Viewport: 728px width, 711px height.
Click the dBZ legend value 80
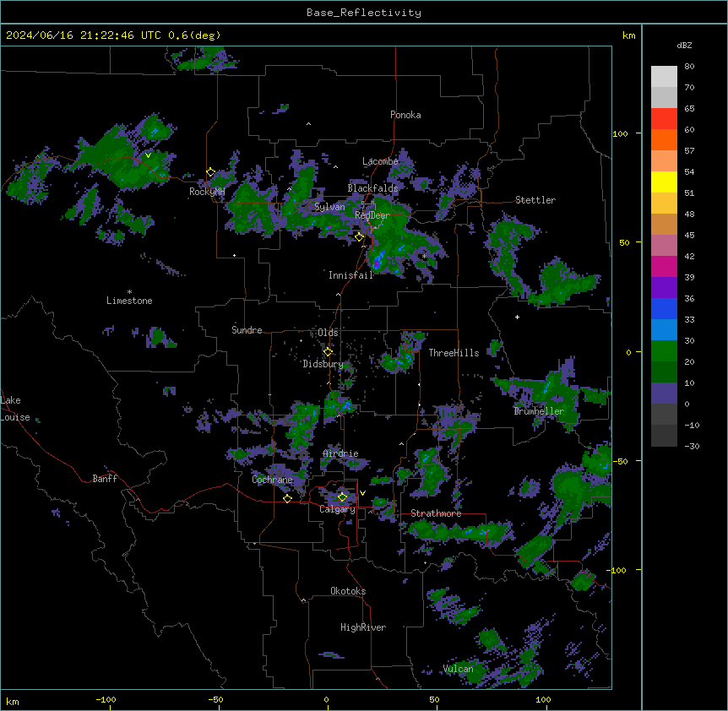coord(689,67)
